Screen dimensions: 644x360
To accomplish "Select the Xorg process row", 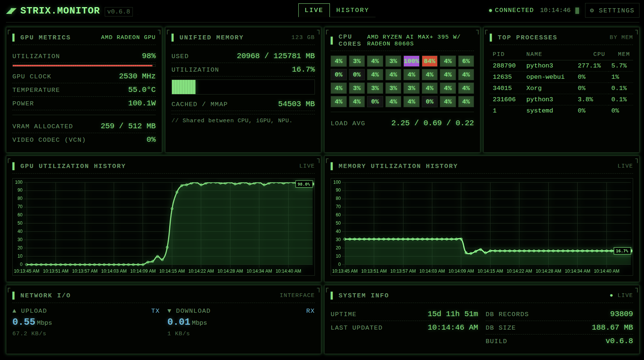I will tap(561, 88).
